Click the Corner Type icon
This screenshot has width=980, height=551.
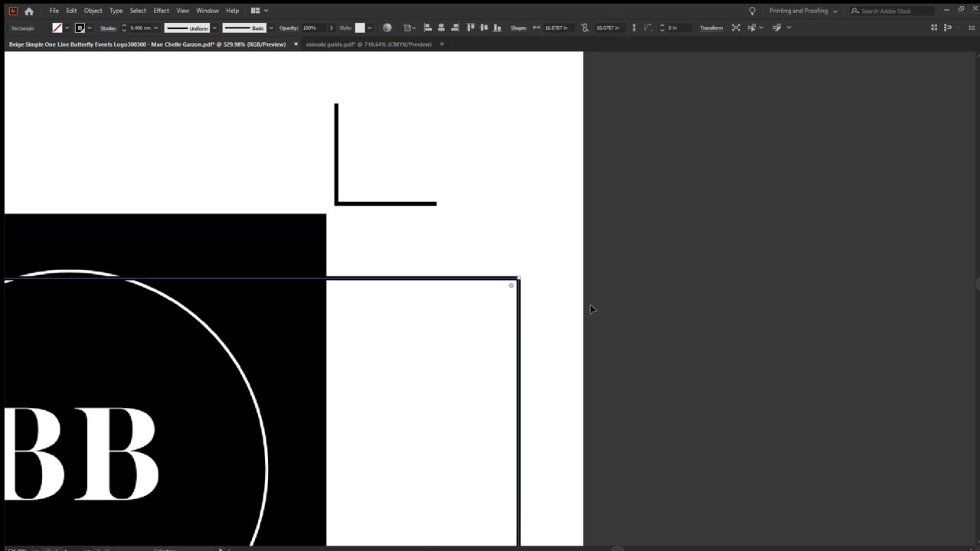click(648, 28)
